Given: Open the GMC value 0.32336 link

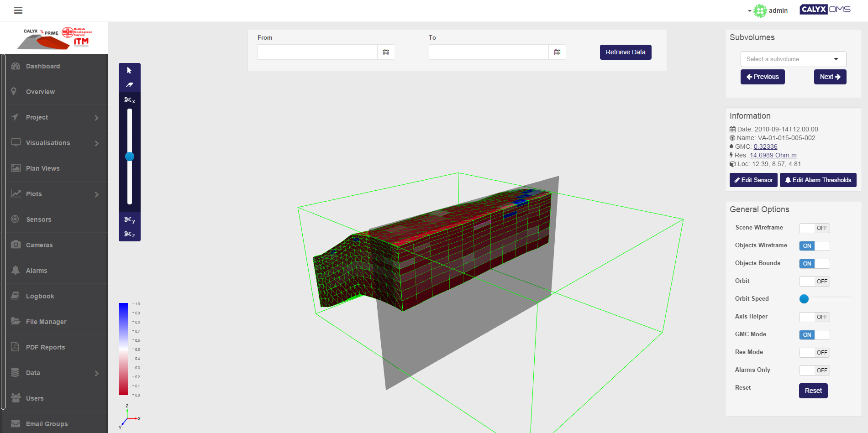Looking at the screenshot, I should pyautogui.click(x=765, y=146).
